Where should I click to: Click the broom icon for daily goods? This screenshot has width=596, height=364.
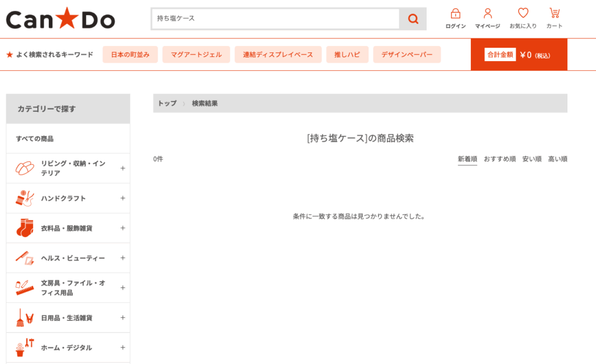(x=24, y=317)
